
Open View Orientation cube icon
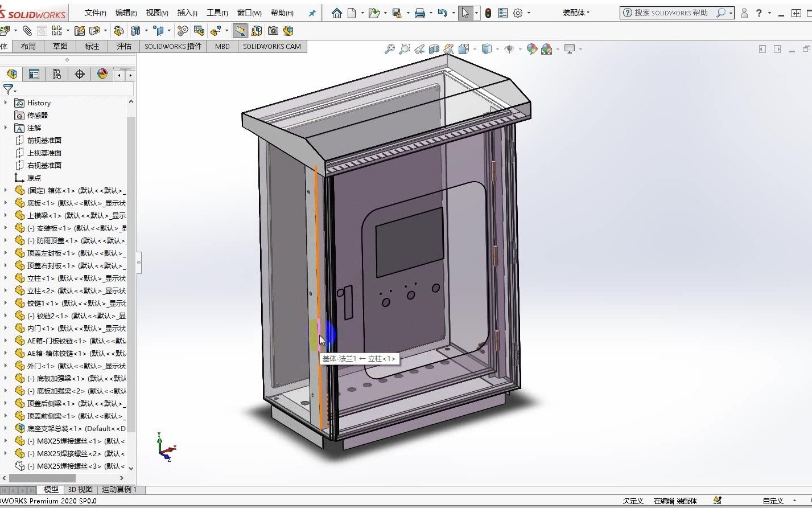(x=464, y=49)
